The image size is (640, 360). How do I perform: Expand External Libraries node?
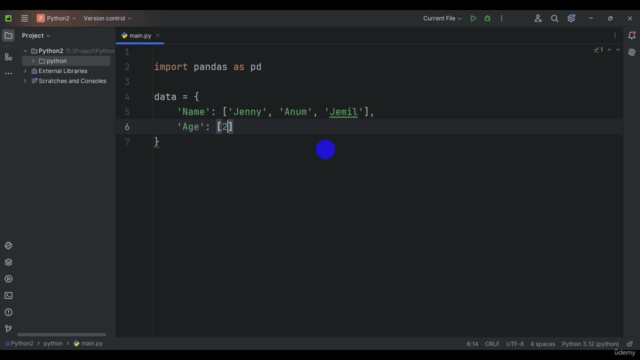click(x=25, y=71)
